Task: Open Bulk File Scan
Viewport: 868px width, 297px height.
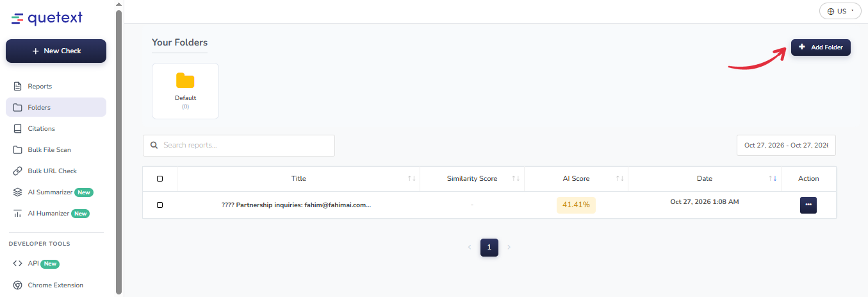Action: pos(56,149)
